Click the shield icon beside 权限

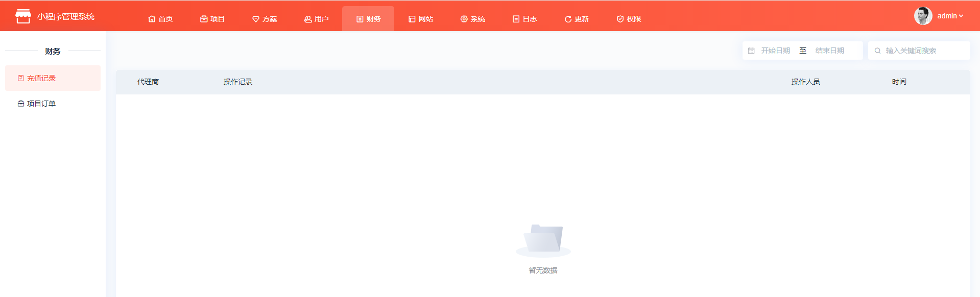click(x=620, y=19)
